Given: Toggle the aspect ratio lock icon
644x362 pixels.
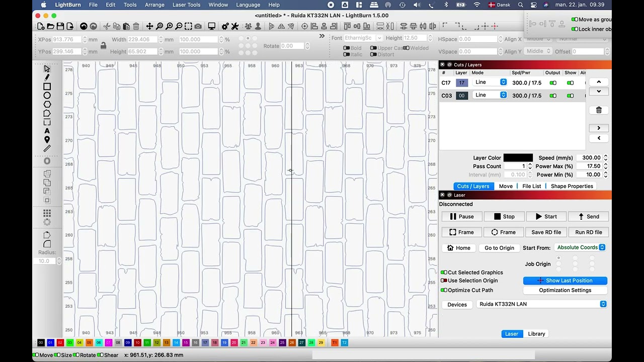Looking at the screenshot, I should pyautogui.click(x=103, y=45).
